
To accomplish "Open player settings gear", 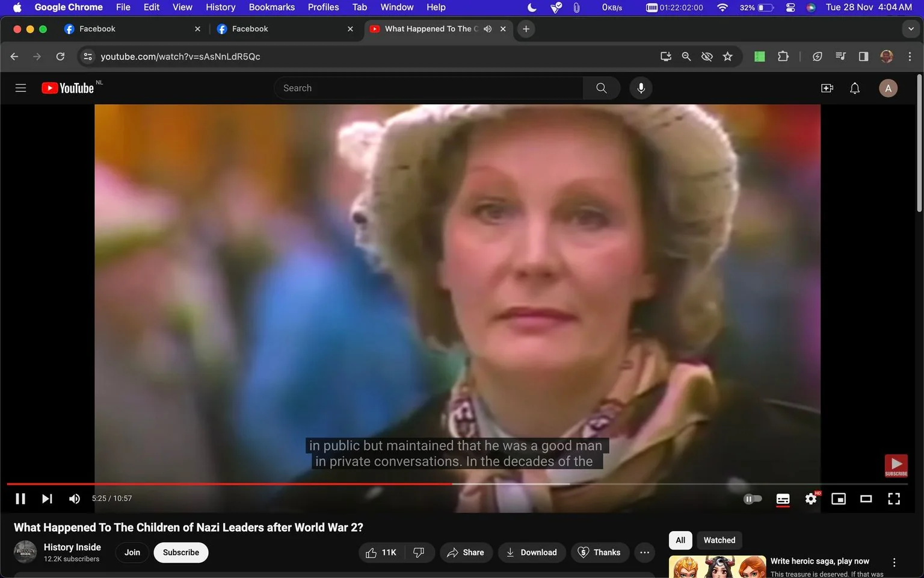I will click(x=811, y=499).
